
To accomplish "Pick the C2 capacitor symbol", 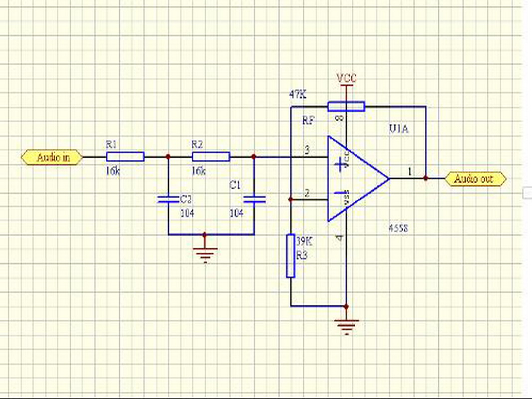I will [168, 199].
